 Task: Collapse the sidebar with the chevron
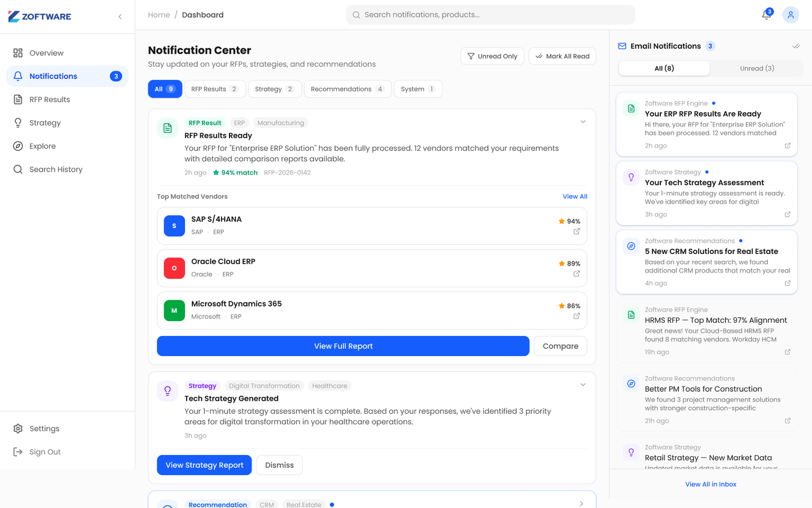pyautogui.click(x=120, y=17)
